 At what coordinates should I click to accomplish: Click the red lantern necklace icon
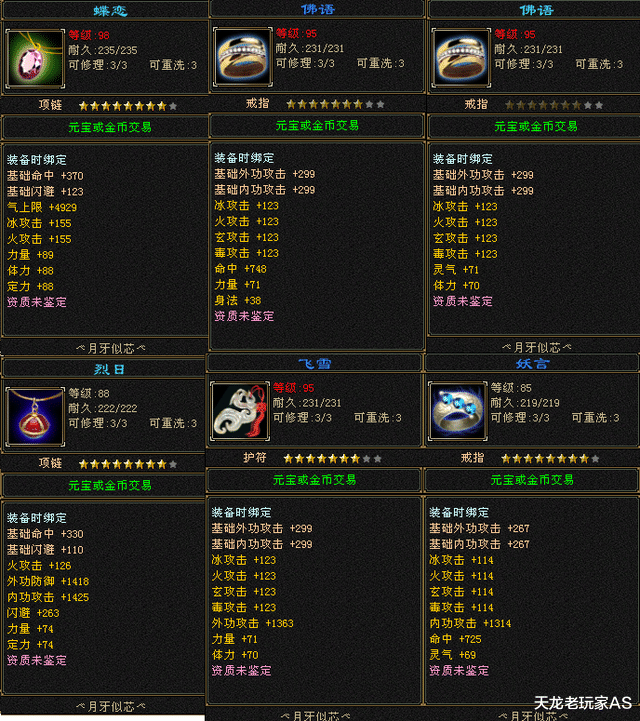(35, 417)
